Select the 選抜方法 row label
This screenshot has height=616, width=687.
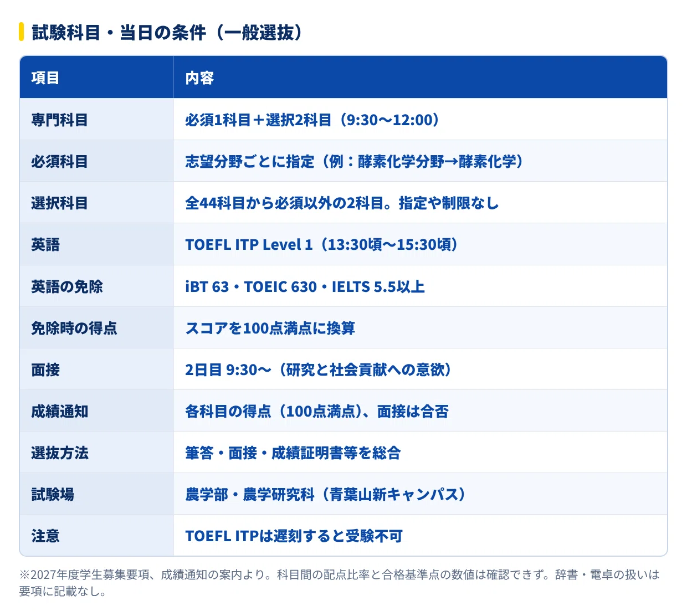tap(60, 453)
